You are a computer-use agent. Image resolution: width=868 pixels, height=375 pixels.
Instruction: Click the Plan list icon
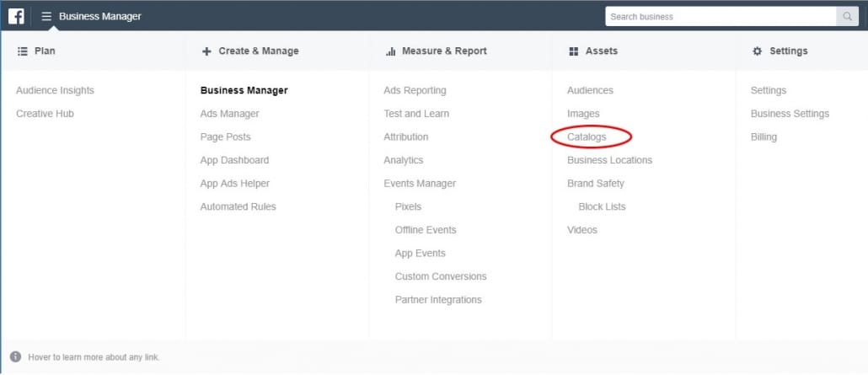23,51
